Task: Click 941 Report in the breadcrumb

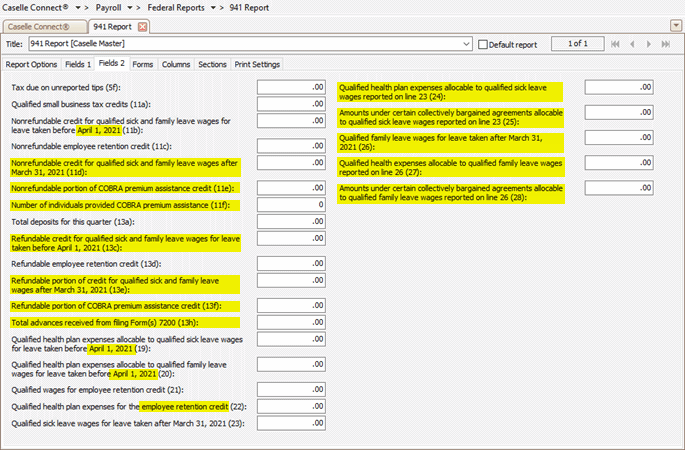Action: (x=249, y=8)
